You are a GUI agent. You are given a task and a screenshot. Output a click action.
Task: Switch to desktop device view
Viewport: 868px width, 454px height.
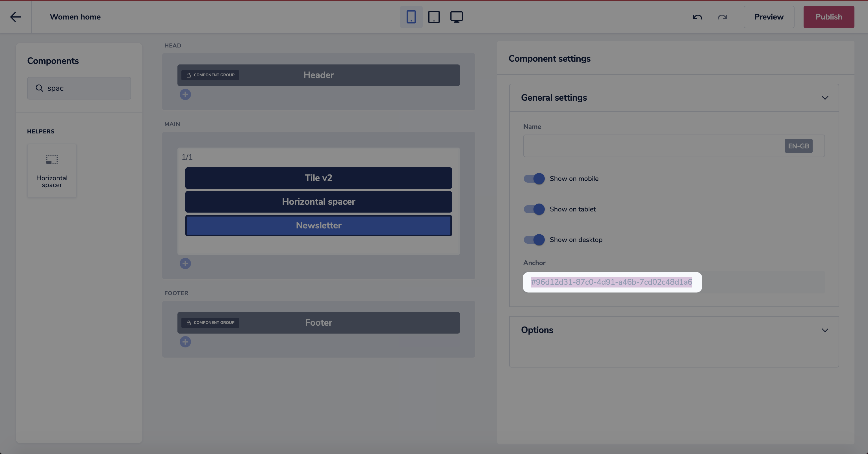click(456, 17)
